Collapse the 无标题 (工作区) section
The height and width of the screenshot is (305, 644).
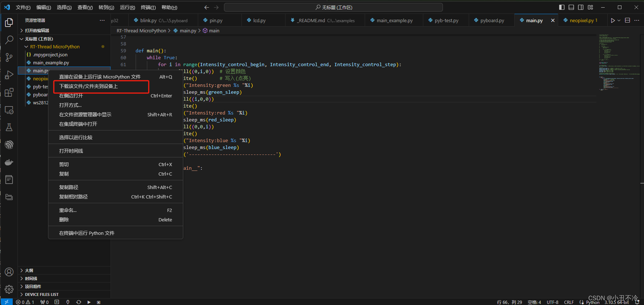(x=64, y=39)
